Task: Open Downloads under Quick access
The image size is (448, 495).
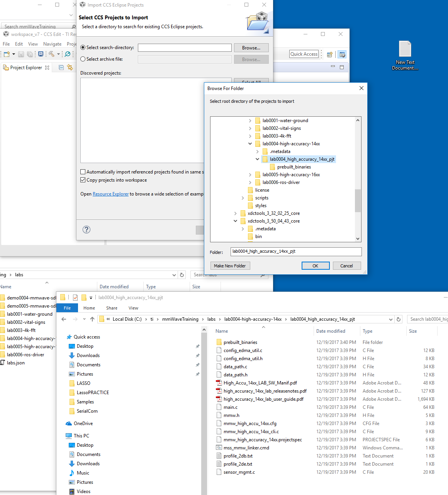Action: pos(88,356)
